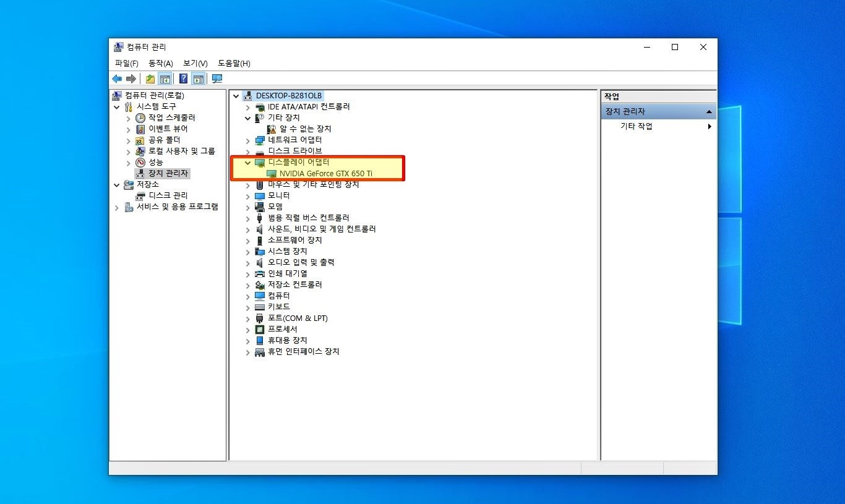845x504 pixels.
Task: Click the 포트(COM & LPT) icon
Action: [260, 318]
